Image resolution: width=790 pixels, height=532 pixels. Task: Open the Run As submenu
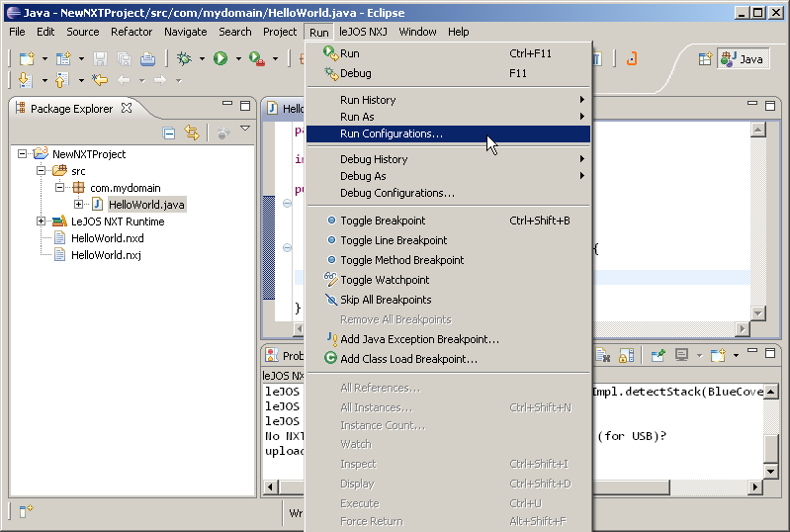pyautogui.click(x=449, y=117)
